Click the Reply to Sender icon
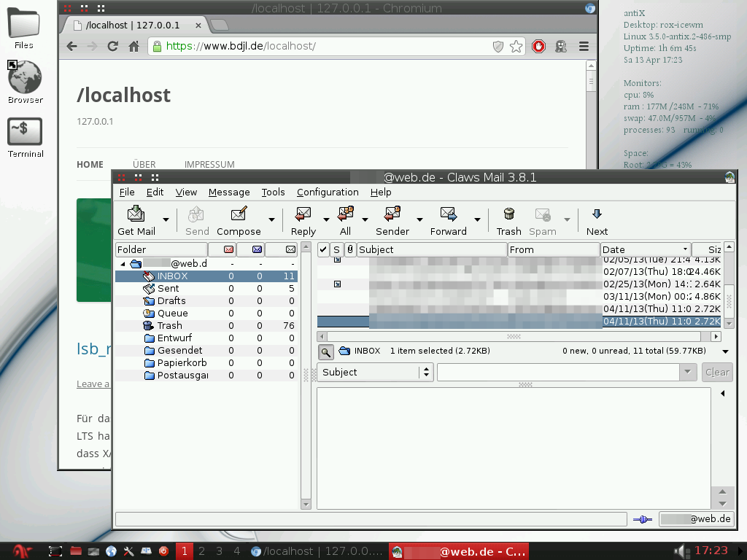The width and height of the screenshot is (747, 560). pyautogui.click(x=392, y=214)
